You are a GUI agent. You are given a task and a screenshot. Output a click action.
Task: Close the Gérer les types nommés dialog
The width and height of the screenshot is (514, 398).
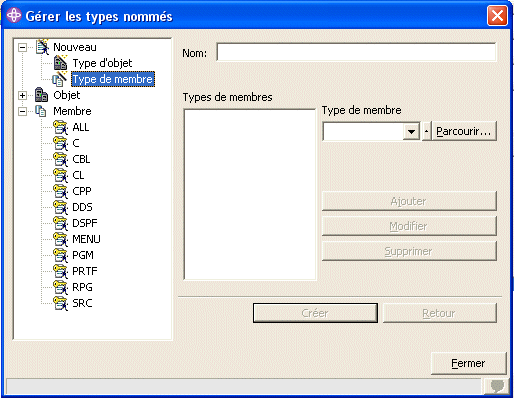coord(497,15)
